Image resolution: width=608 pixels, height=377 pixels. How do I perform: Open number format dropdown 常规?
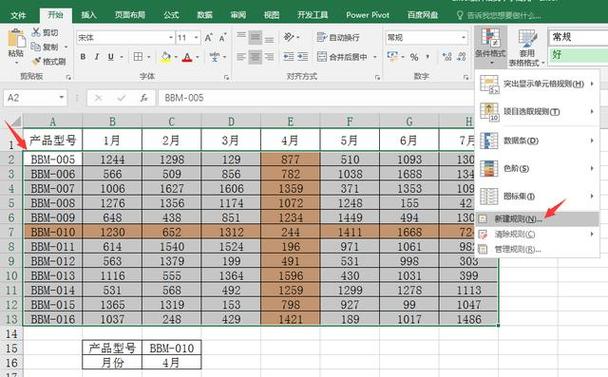click(x=463, y=38)
